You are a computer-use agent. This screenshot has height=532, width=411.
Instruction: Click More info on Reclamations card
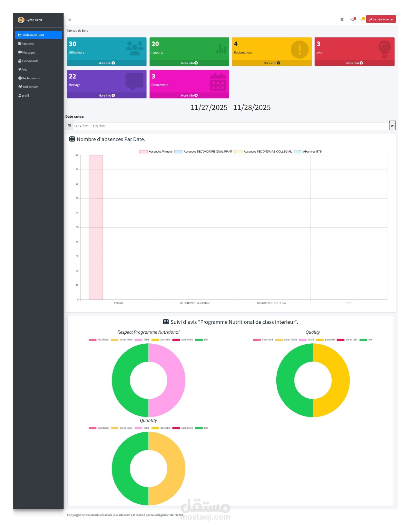pos(272,63)
